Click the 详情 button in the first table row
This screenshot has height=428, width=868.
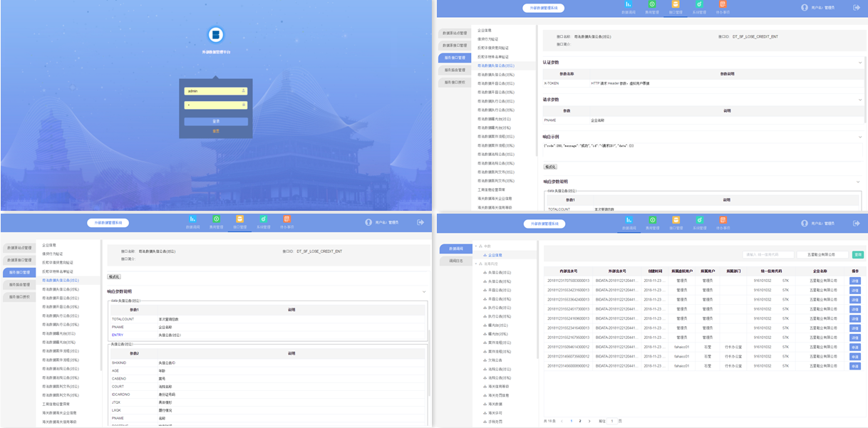pyautogui.click(x=854, y=281)
